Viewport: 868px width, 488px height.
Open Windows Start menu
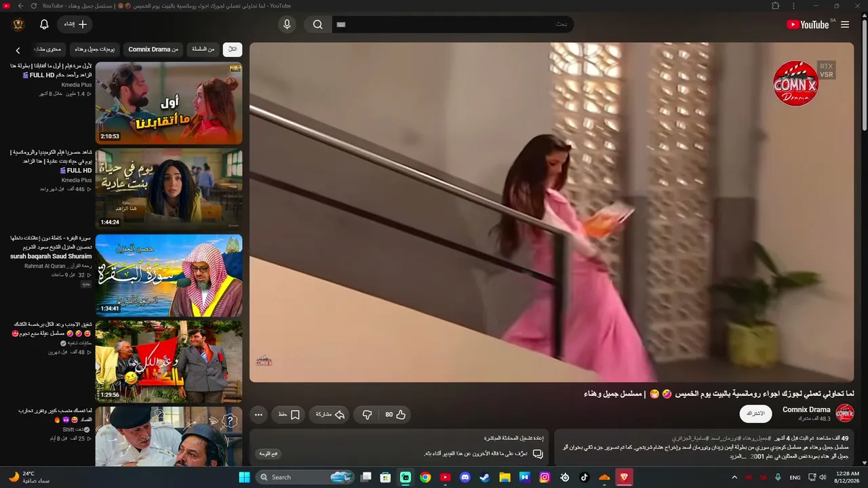click(244, 477)
